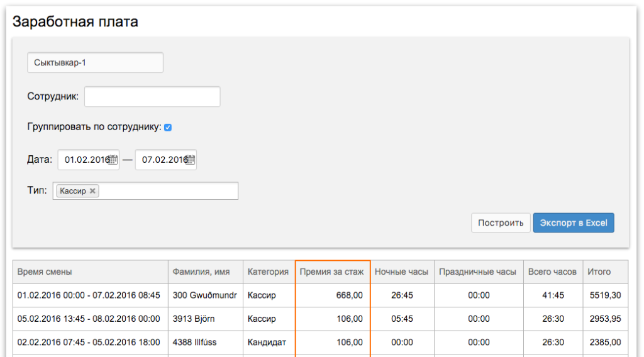Click Кассир category in Björn row
Viewport: 644px width, 357px height.
coord(262,319)
